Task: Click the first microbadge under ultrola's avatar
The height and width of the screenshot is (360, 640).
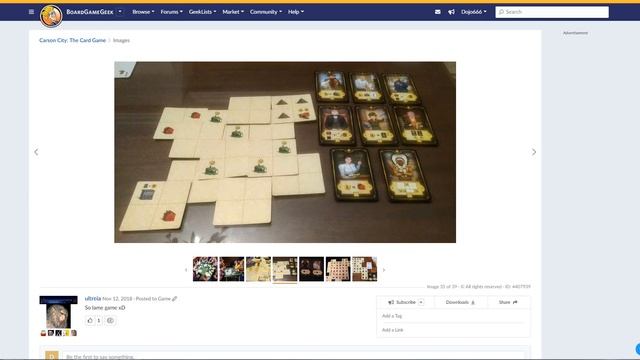Action: pos(43,333)
